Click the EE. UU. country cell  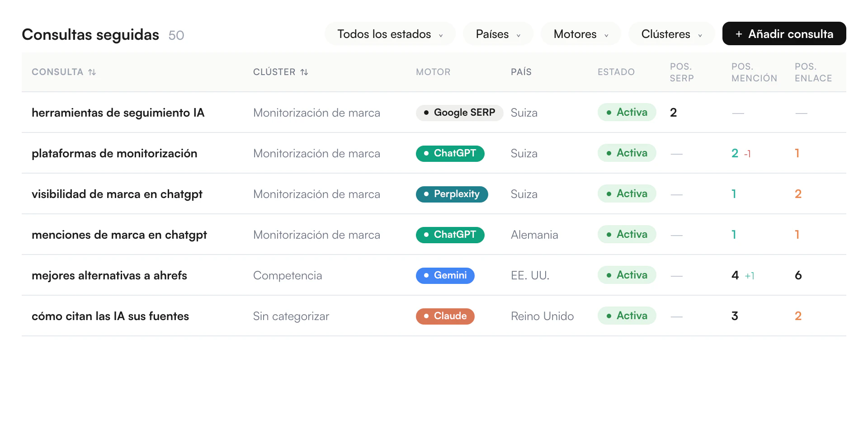click(530, 275)
